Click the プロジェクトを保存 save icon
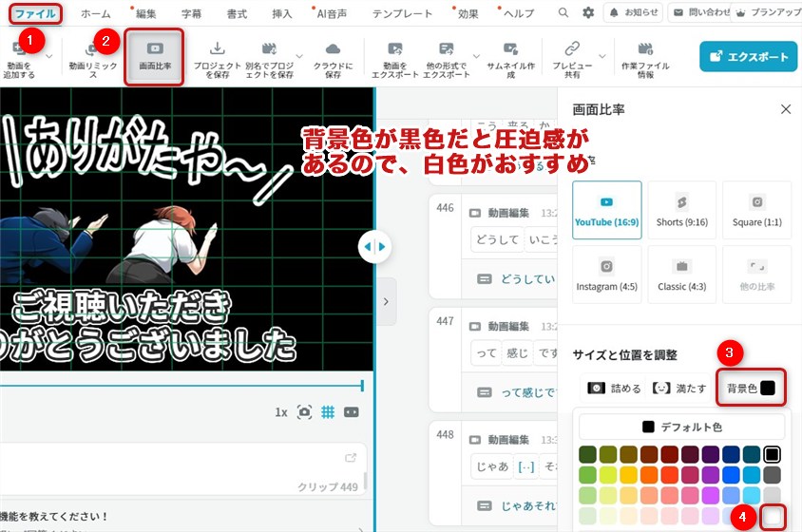 click(217, 48)
